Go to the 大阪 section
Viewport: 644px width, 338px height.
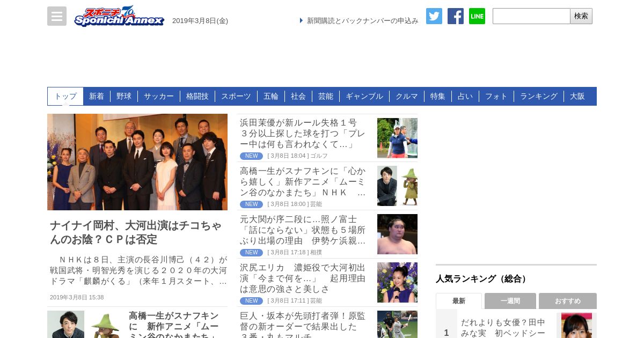pyautogui.click(x=577, y=96)
